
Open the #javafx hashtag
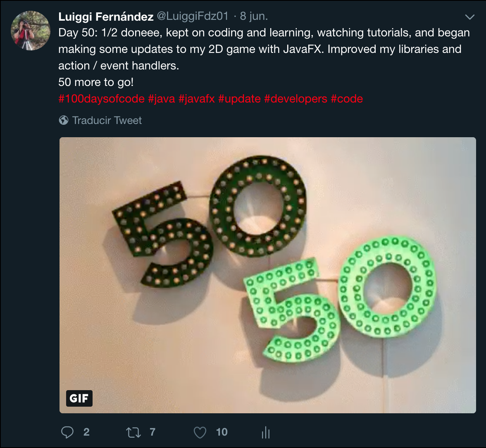click(x=197, y=99)
